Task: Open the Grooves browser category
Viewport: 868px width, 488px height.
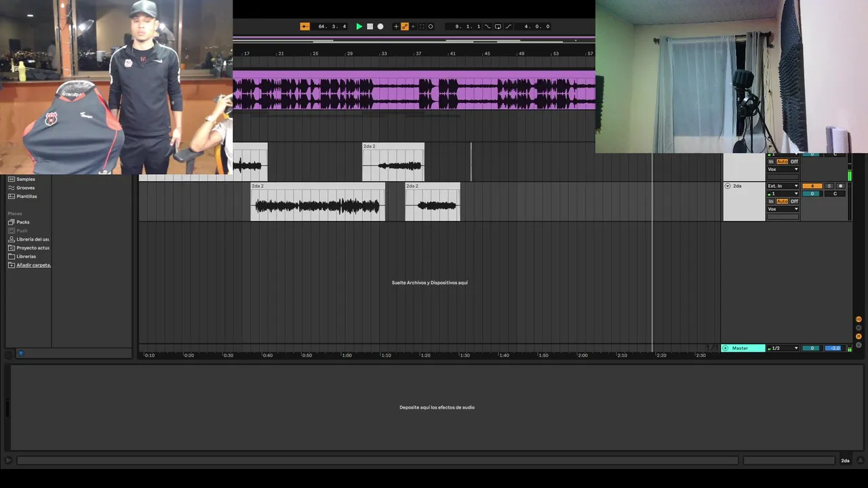Action: pos(26,188)
